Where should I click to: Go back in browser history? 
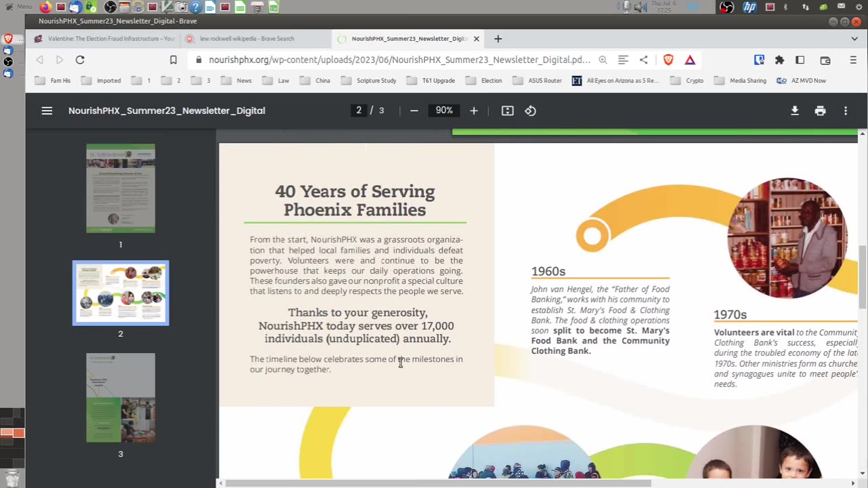click(x=39, y=60)
